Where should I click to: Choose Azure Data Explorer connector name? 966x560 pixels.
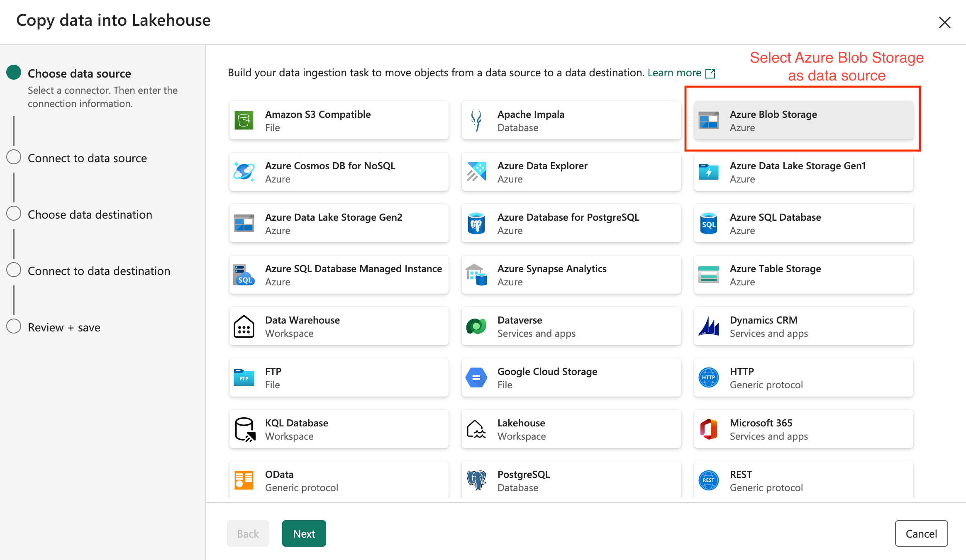click(542, 166)
